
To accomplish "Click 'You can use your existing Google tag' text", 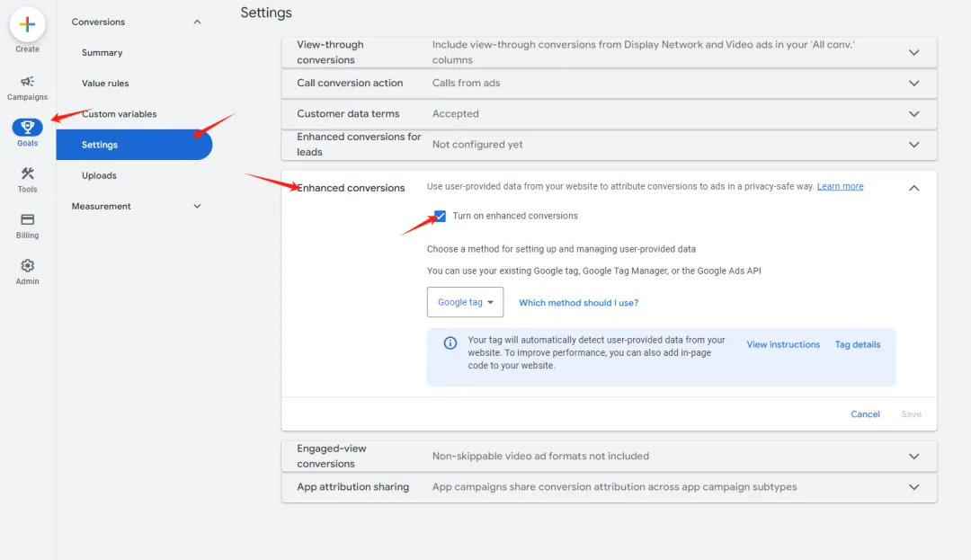I will click(x=594, y=271).
